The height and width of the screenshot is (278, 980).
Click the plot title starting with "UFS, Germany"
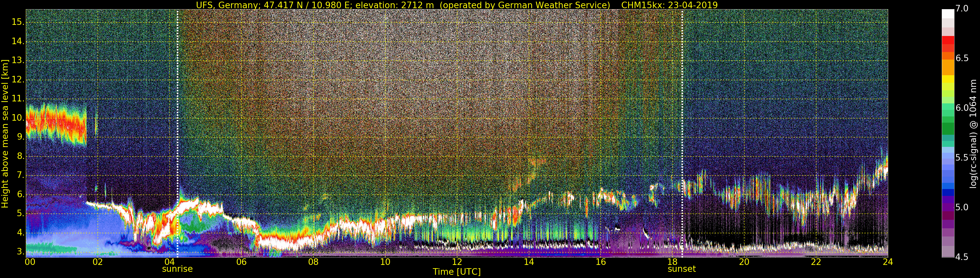pos(457,5)
